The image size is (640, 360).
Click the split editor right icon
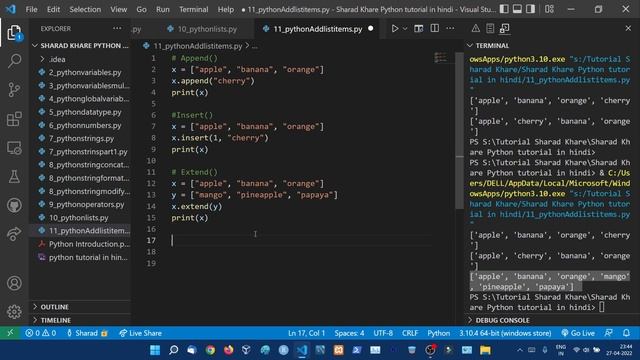[x=435, y=29]
